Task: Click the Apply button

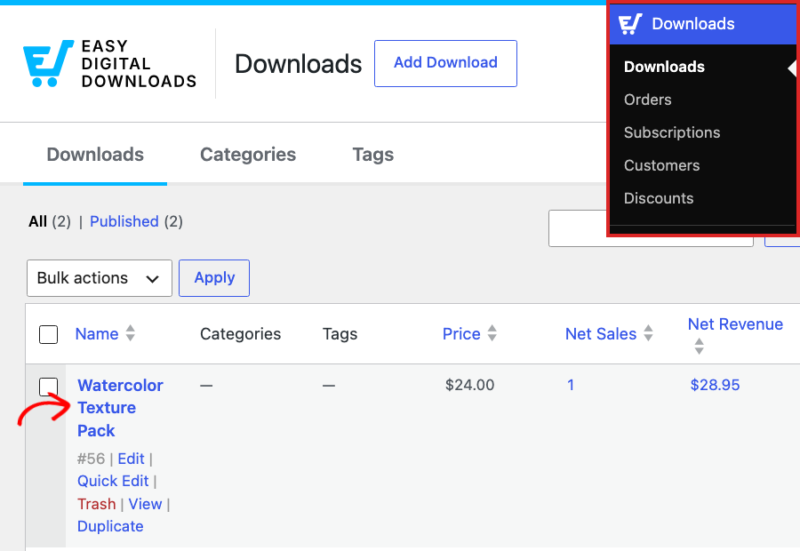Action: pos(214,278)
